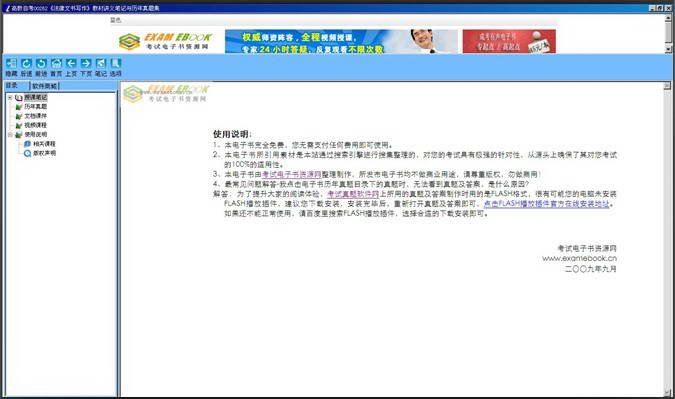
Task: Open the 考试真题软件网 link in the answer
Action: [x=353, y=194]
